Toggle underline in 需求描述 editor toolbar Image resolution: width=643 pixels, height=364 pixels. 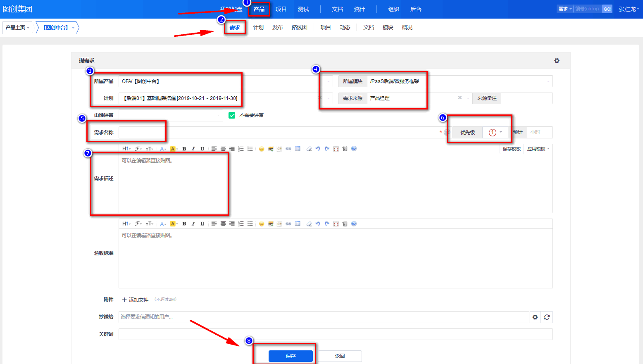[x=202, y=149]
